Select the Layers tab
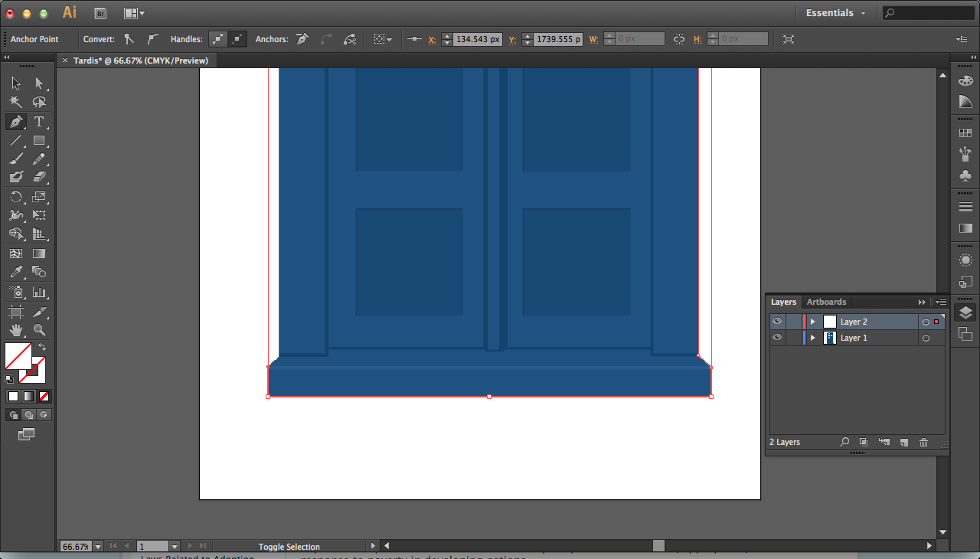 tap(783, 302)
